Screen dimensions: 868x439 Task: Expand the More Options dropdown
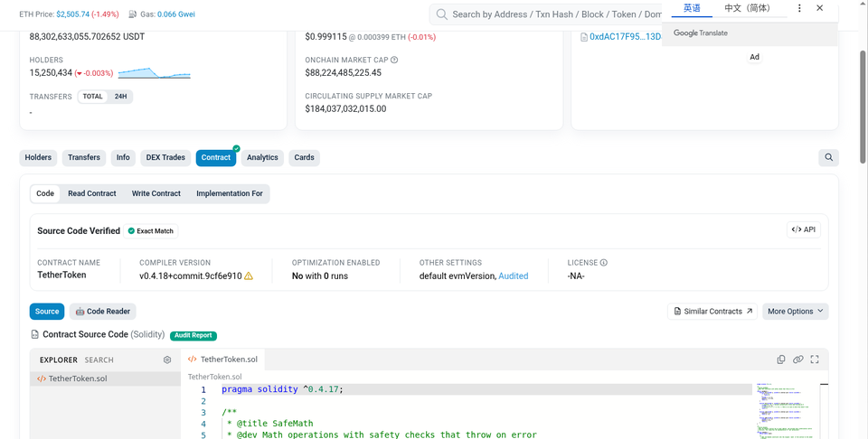tap(796, 312)
